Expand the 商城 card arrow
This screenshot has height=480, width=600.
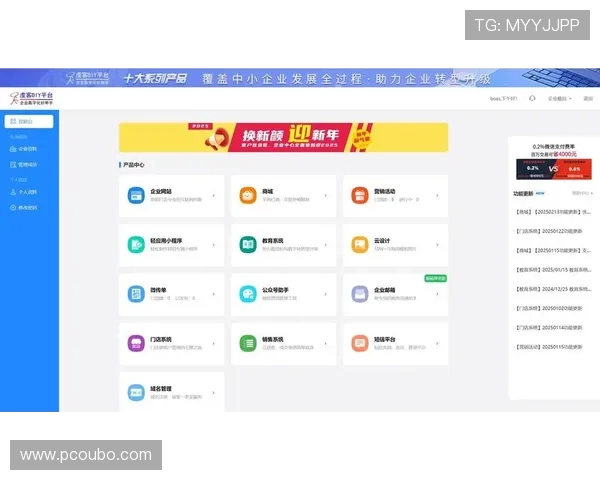[x=326, y=196]
